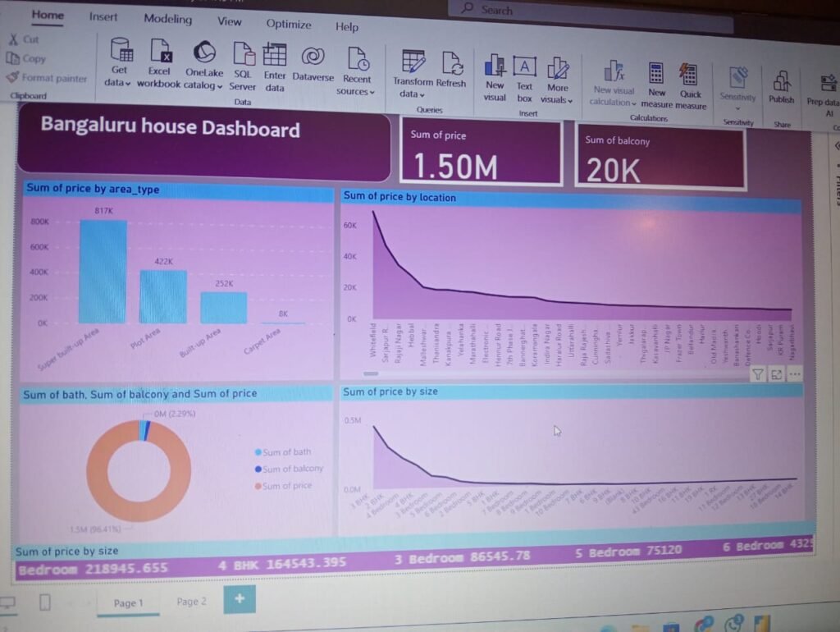This screenshot has height=632, width=840.
Task: Select the Dataverse connector icon
Action: point(313,57)
